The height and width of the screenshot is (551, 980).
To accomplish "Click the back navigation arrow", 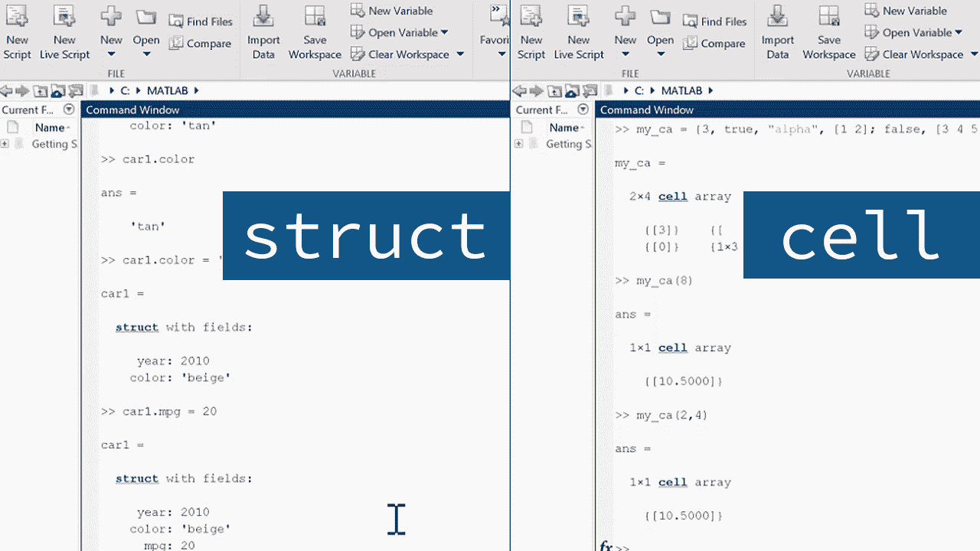I will click(6, 90).
